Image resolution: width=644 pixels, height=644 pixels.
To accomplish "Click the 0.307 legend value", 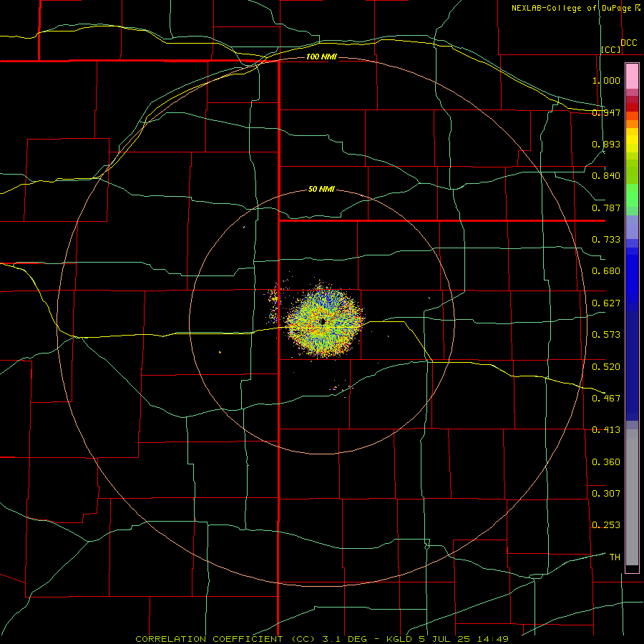I will (x=606, y=493).
